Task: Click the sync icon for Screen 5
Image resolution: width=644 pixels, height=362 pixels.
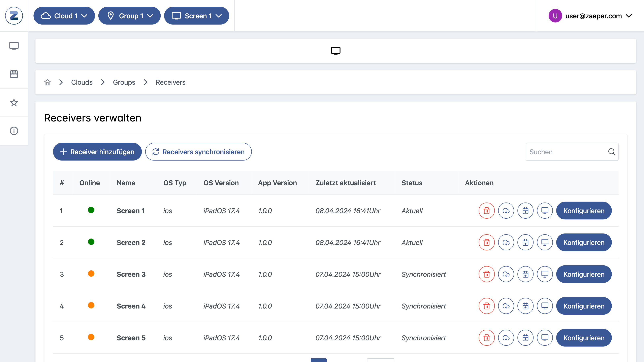Action: point(506,338)
